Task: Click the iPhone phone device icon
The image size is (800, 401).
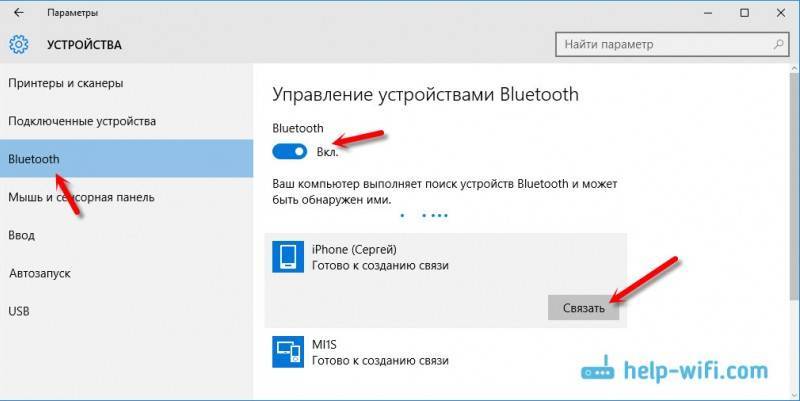Action: coord(288,257)
